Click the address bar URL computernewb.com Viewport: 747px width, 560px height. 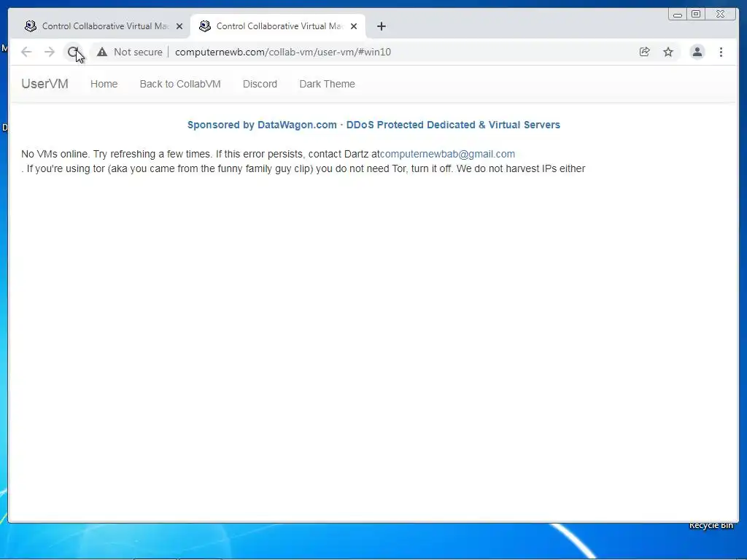point(283,52)
